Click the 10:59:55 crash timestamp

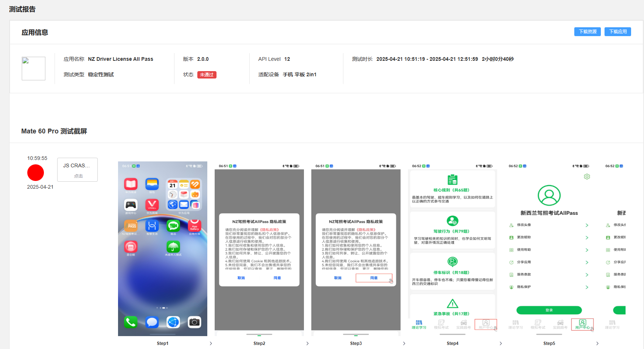(37, 158)
